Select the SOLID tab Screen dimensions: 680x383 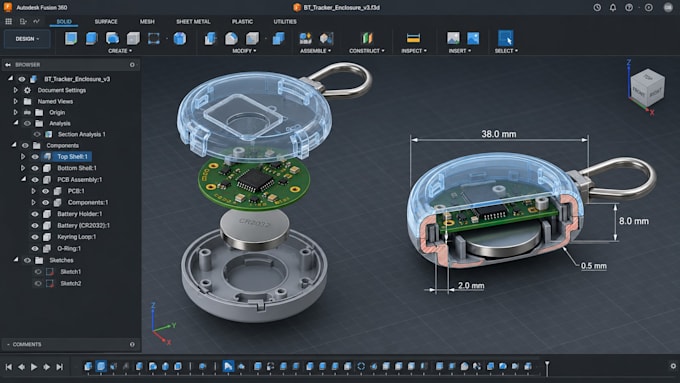tap(64, 21)
